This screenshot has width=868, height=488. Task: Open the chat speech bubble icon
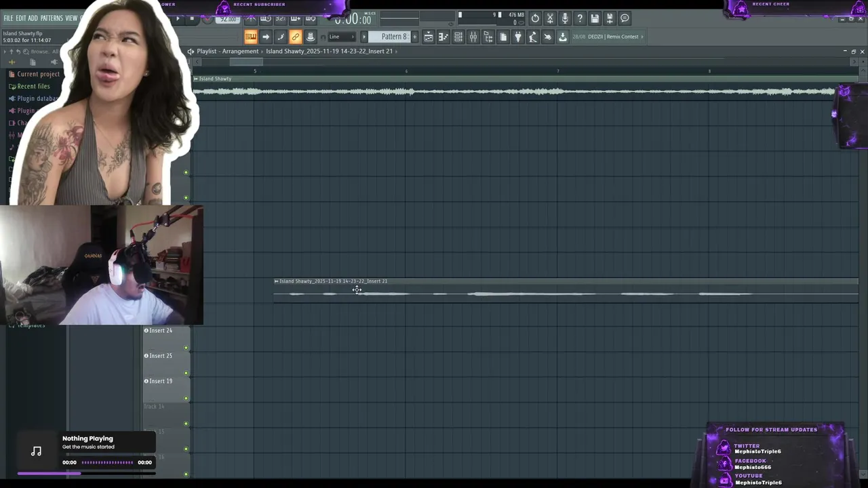click(x=625, y=18)
